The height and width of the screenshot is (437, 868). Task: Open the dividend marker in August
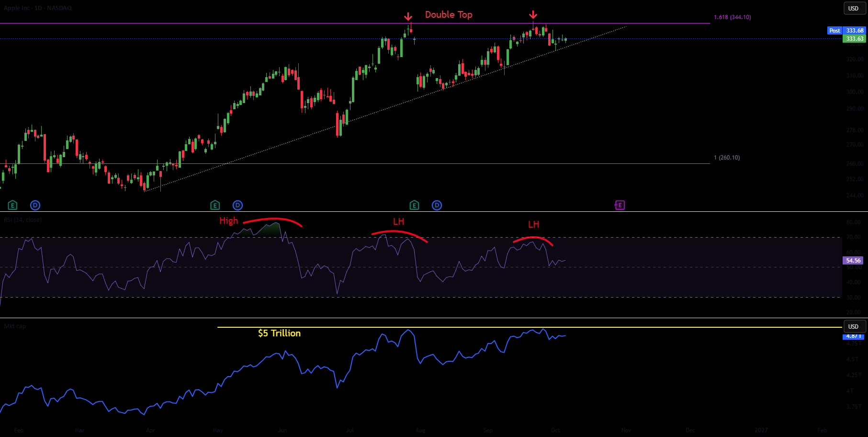437,205
